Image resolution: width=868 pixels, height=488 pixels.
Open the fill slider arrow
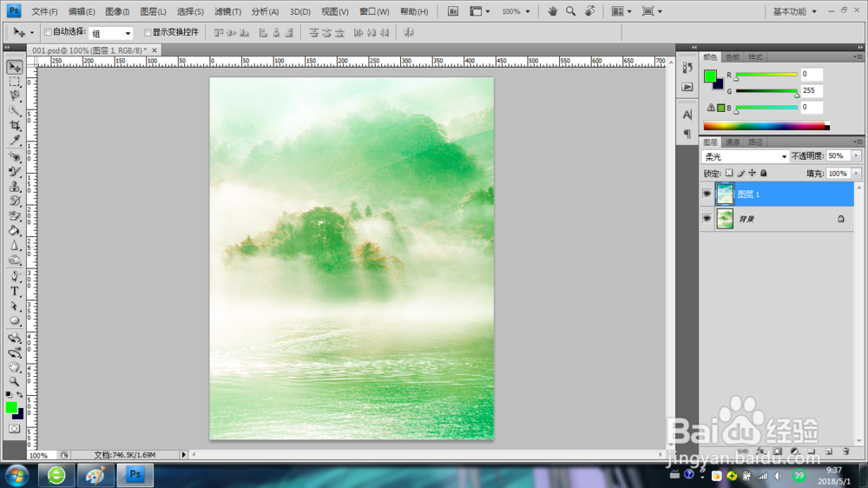857,174
